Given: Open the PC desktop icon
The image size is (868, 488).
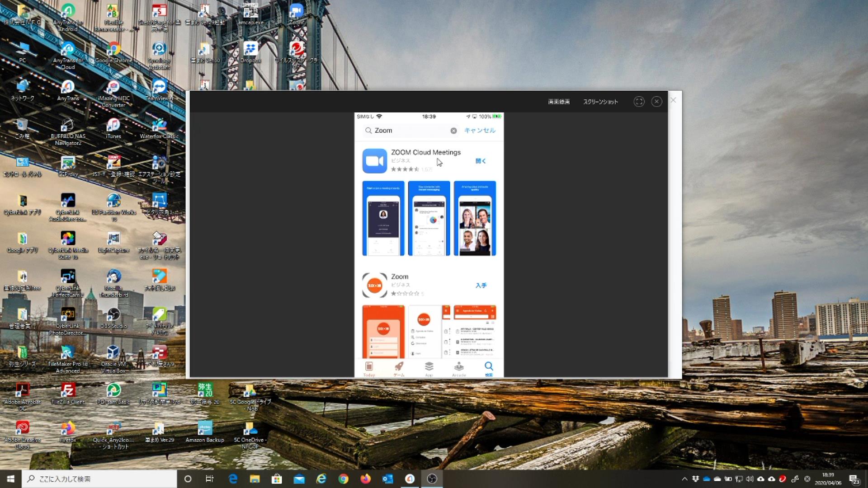Looking at the screenshot, I should (22, 52).
